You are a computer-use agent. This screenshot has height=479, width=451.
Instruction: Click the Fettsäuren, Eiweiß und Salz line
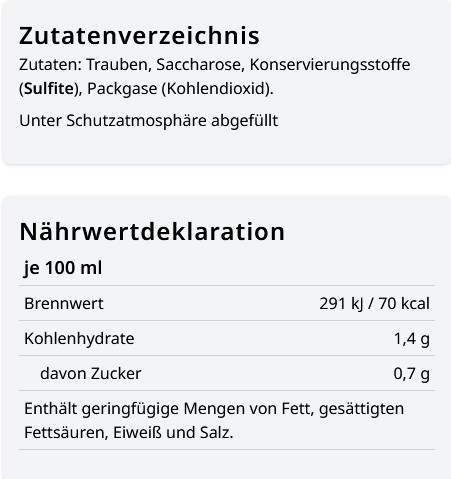(129, 433)
